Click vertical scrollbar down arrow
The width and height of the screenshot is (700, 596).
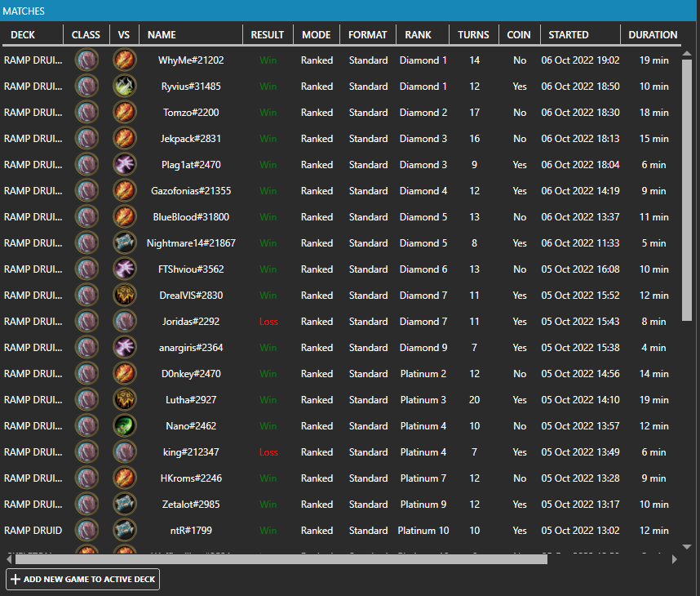point(687,547)
